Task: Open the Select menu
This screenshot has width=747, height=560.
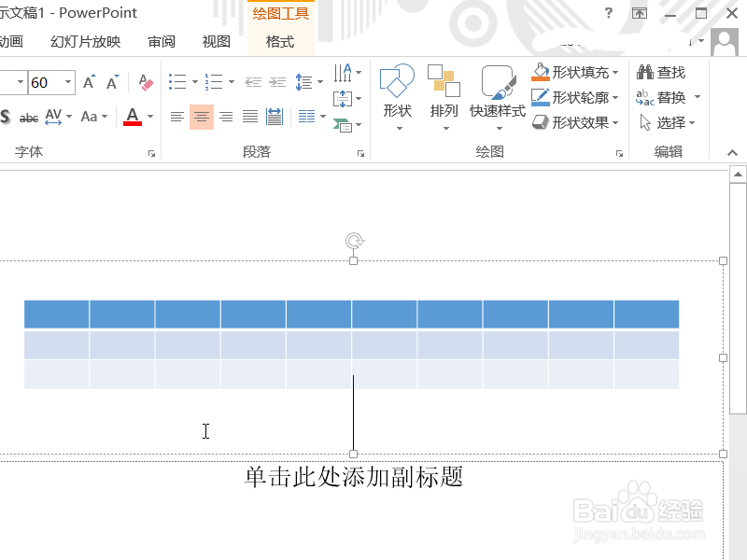Action: point(667,123)
